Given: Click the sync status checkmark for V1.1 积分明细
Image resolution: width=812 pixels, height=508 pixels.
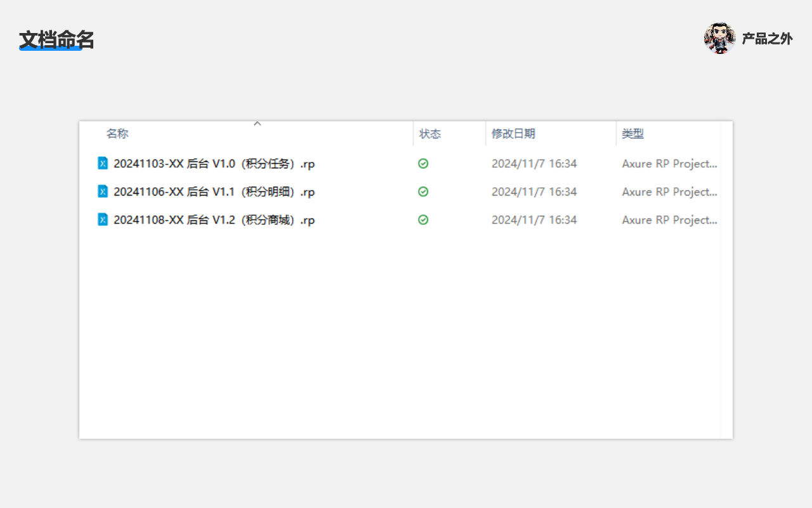Looking at the screenshot, I should pyautogui.click(x=423, y=191).
